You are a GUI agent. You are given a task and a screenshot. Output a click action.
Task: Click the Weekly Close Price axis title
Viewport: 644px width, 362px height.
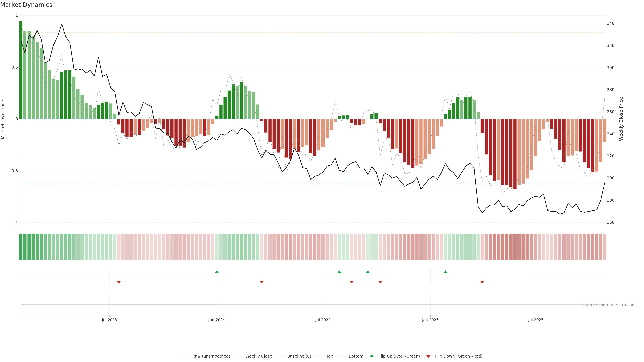[x=621, y=119]
